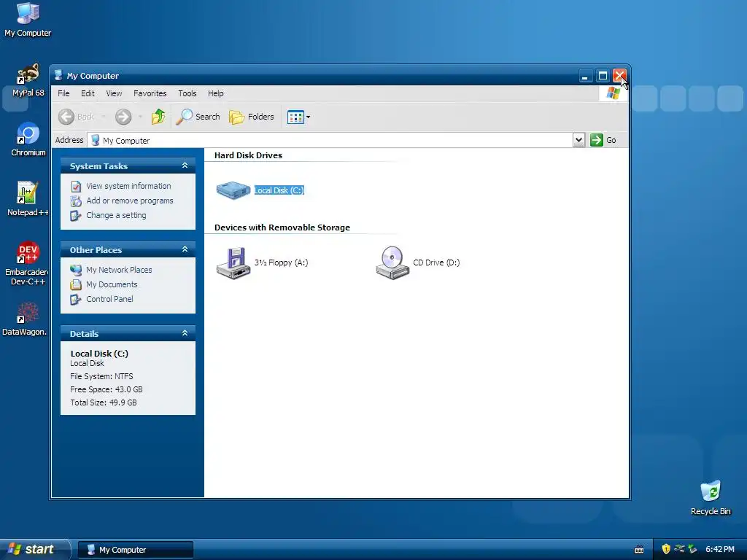Click the 6:42 PM taskbar clock
Image resolution: width=747 pixels, height=560 pixels.
point(720,549)
